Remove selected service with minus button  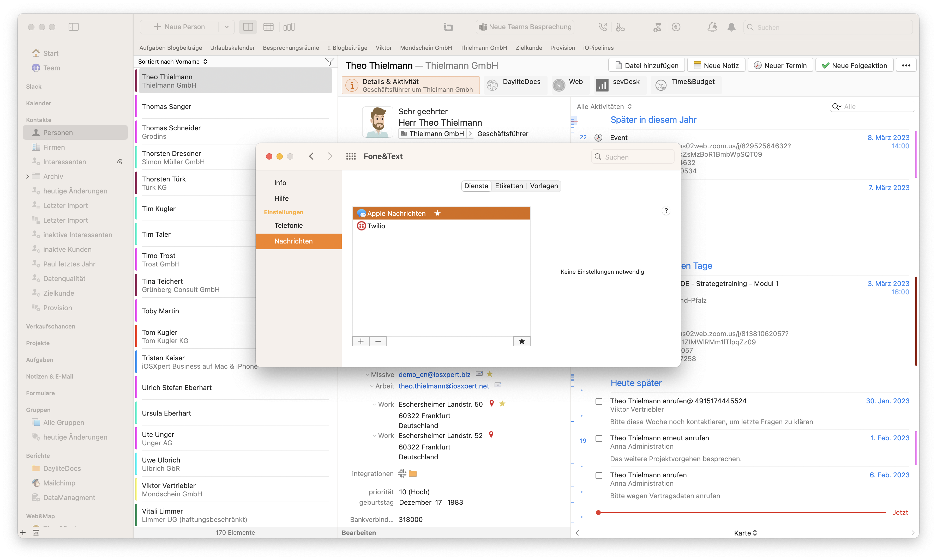coord(378,341)
